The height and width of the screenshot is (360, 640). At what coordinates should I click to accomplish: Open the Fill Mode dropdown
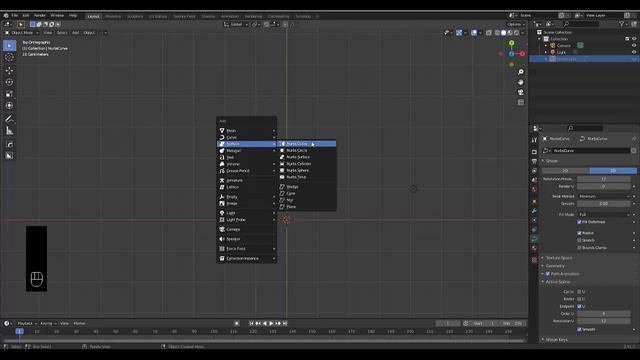tap(604, 214)
